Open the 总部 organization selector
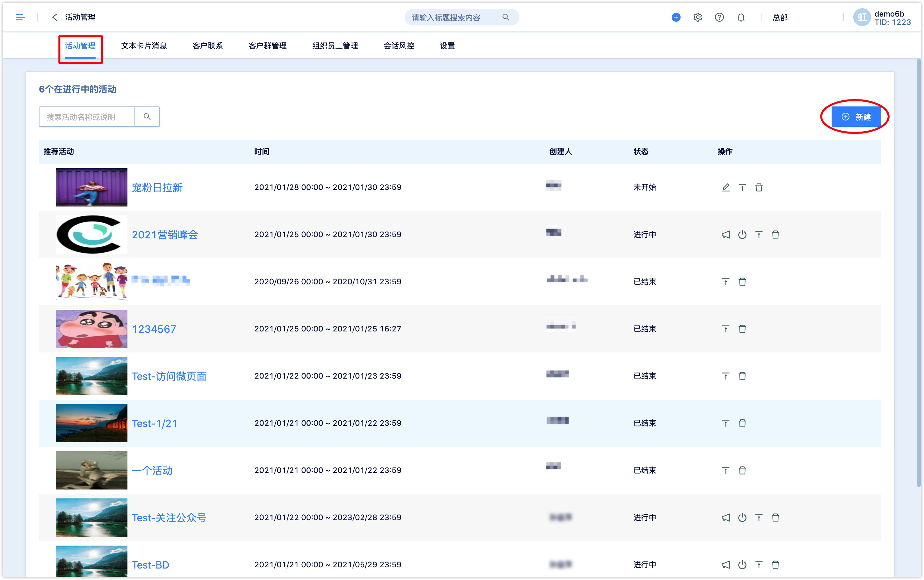 pos(780,17)
